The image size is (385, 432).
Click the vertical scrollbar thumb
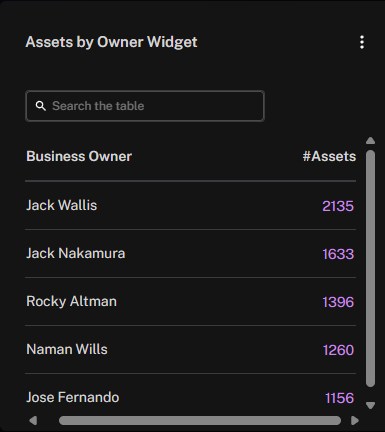pyautogui.click(x=370, y=268)
